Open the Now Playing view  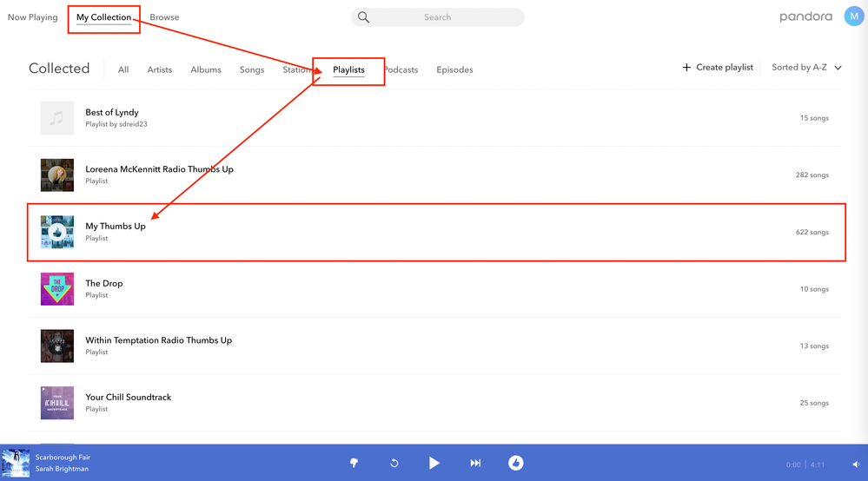pyautogui.click(x=32, y=17)
